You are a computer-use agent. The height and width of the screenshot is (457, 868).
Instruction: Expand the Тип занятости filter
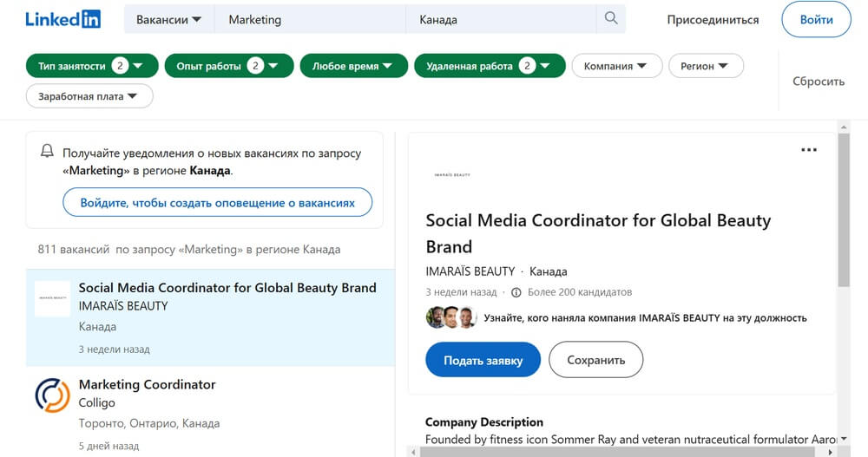[92, 66]
